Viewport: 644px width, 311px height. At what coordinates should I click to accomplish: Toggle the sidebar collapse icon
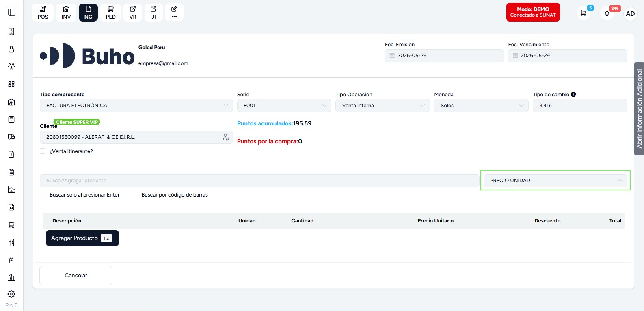12,12
